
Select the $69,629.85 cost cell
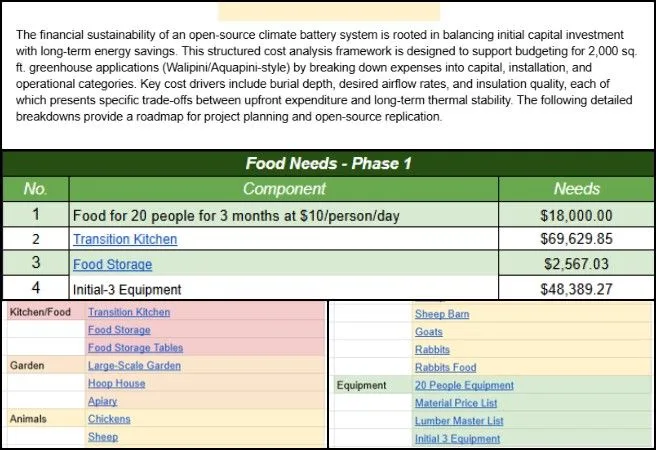[x=576, y=239]
